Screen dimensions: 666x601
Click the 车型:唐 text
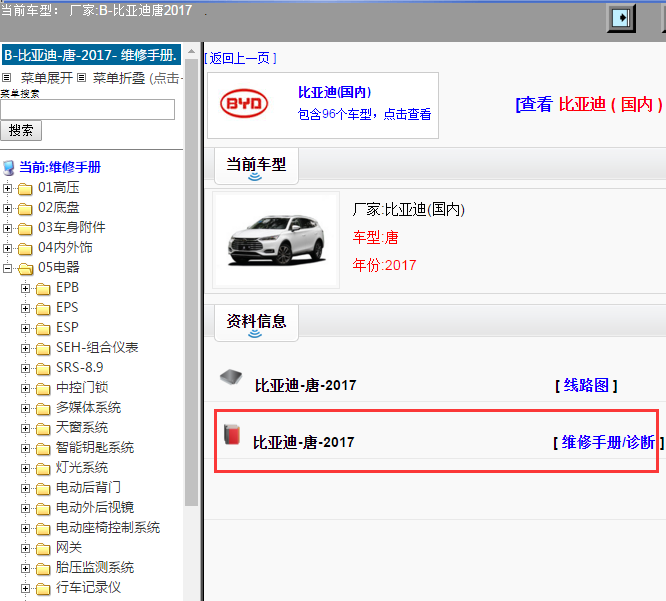375,237
